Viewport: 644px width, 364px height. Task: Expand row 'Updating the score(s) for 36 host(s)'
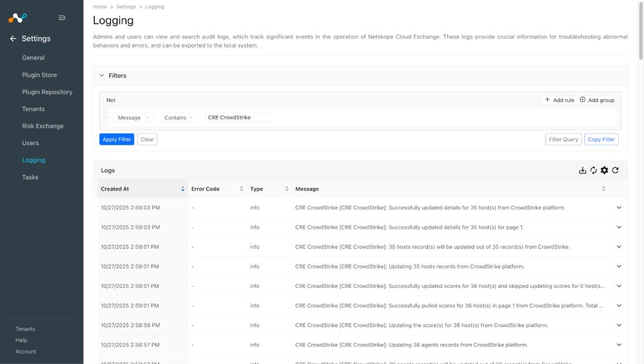click(x=619, y=326)
